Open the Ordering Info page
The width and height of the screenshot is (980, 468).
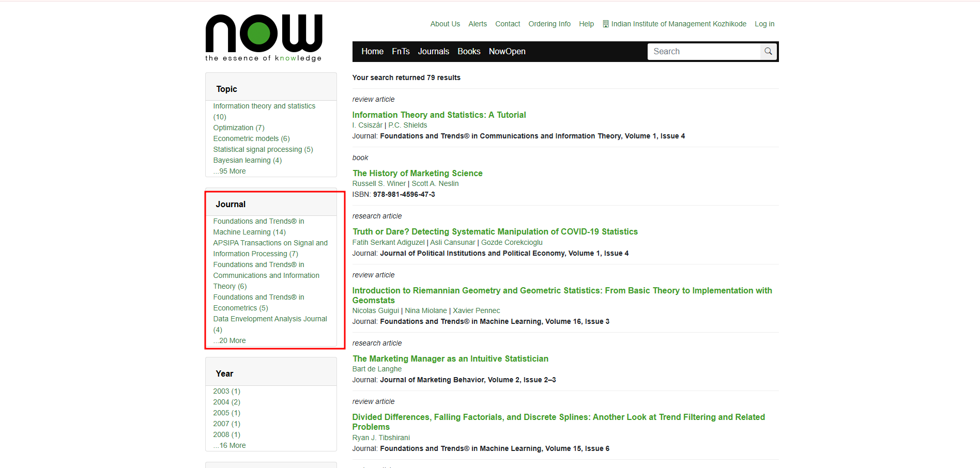coord(549,24)
